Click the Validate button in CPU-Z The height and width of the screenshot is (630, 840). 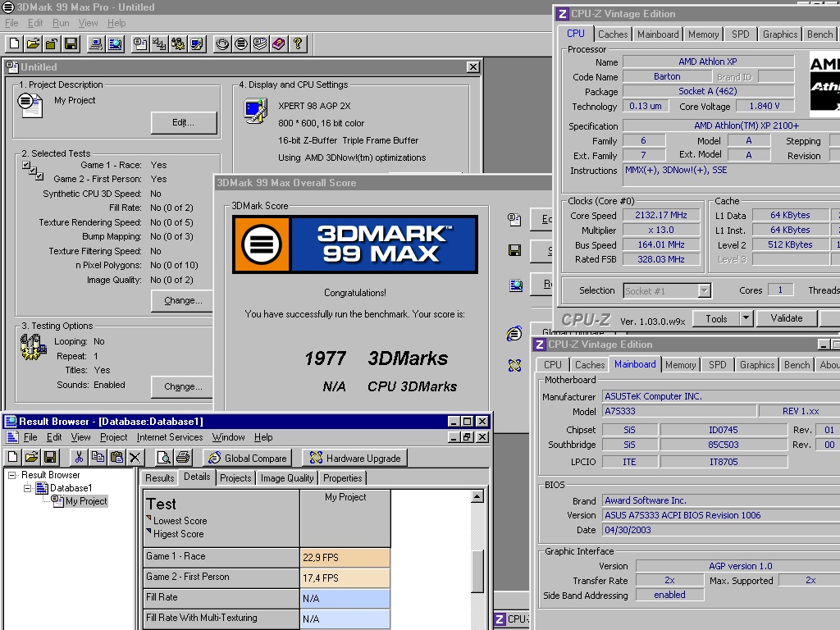pos(787,318)
